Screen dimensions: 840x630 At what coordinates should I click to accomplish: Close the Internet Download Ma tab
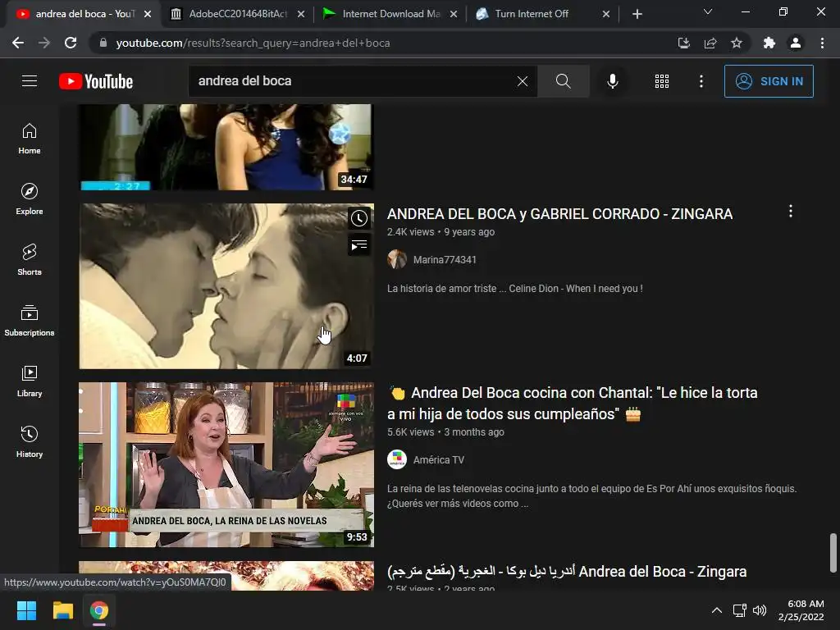point(454,14)
